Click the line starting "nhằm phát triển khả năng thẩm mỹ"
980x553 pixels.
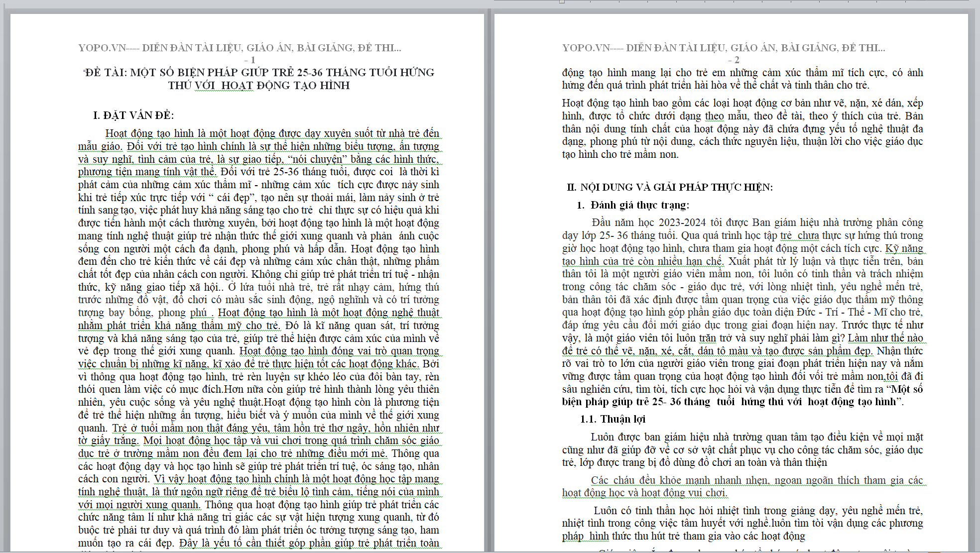258,326
